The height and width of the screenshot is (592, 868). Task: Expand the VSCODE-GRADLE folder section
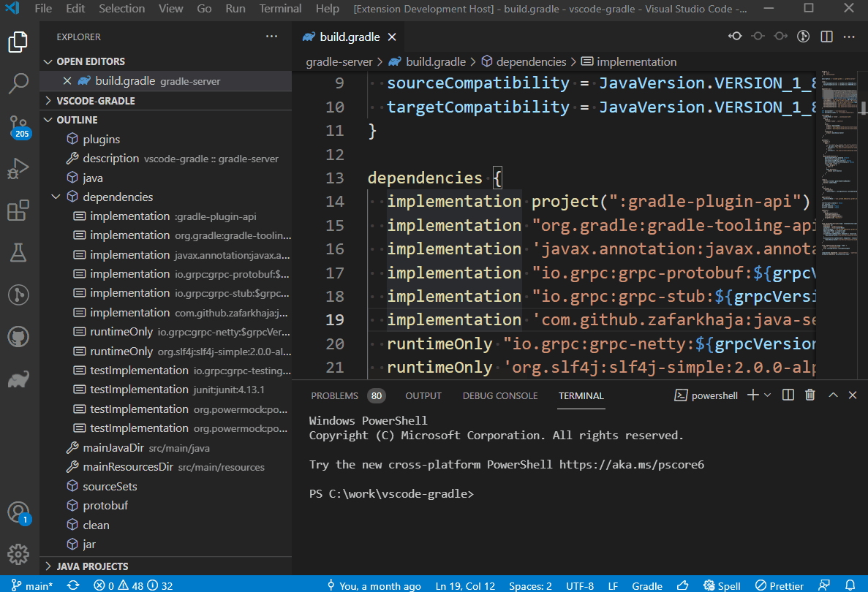coord(166,101)
